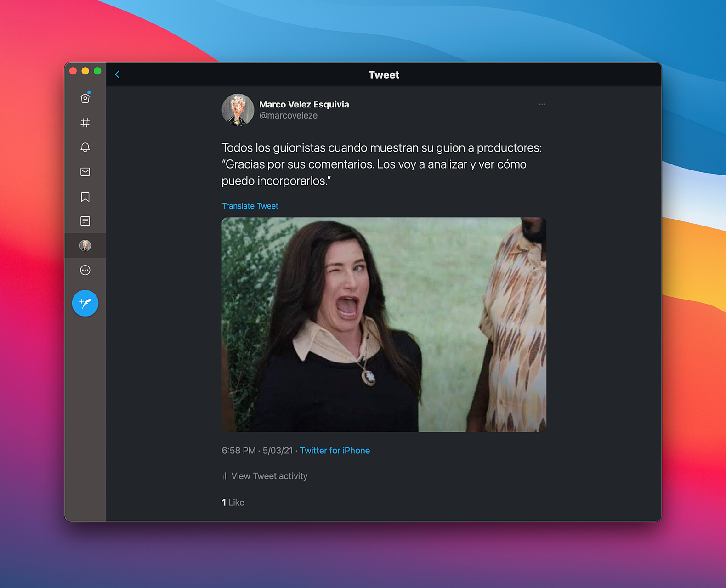Open the Profile avatar in sidebar

click(x=85, y=245)
